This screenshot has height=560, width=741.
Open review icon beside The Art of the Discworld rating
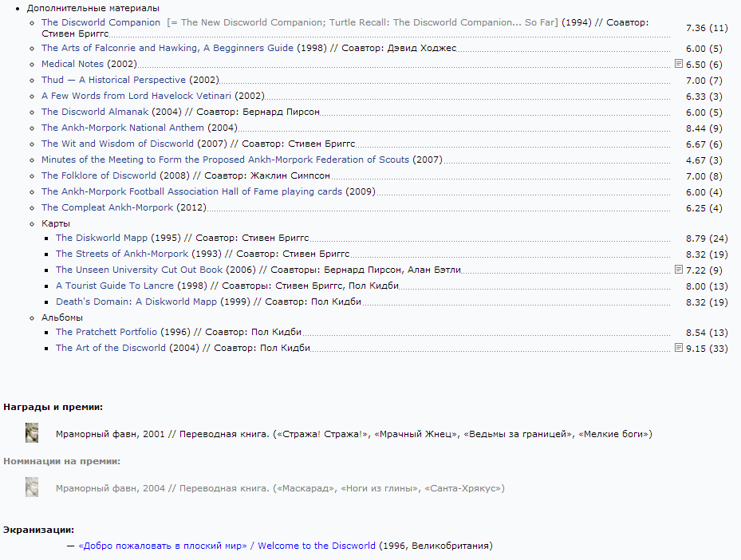click(679, 348)
